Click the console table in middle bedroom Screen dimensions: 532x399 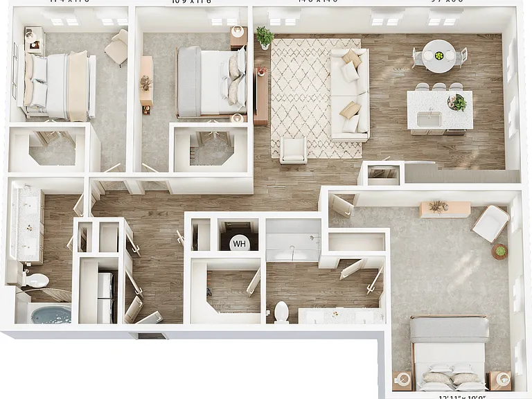[x=147, y=85]
